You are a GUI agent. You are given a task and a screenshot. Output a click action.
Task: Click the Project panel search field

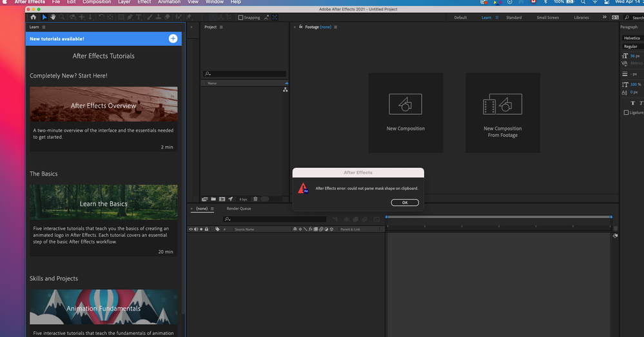[x=244, y=74]
